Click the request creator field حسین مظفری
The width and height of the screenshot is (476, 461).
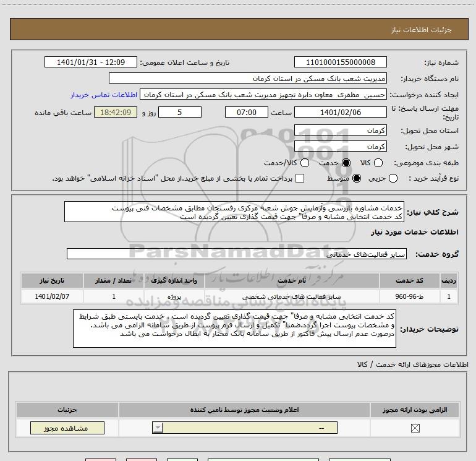(x=263, y=95)
